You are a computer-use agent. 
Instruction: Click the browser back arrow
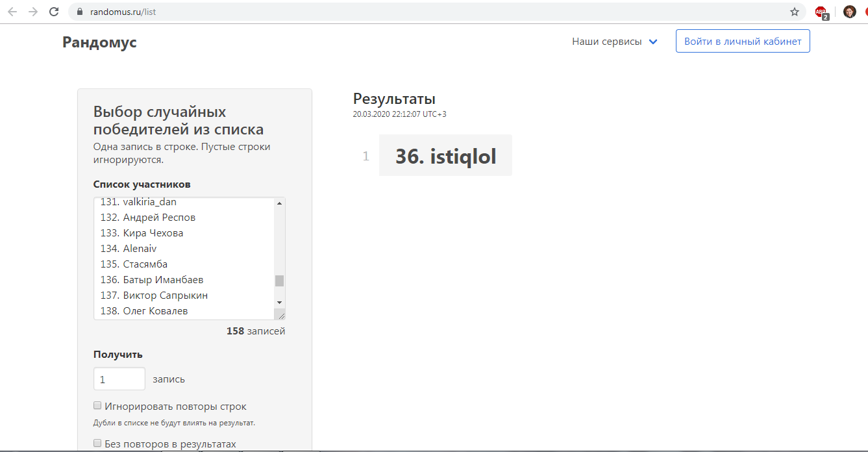(12, 12)
